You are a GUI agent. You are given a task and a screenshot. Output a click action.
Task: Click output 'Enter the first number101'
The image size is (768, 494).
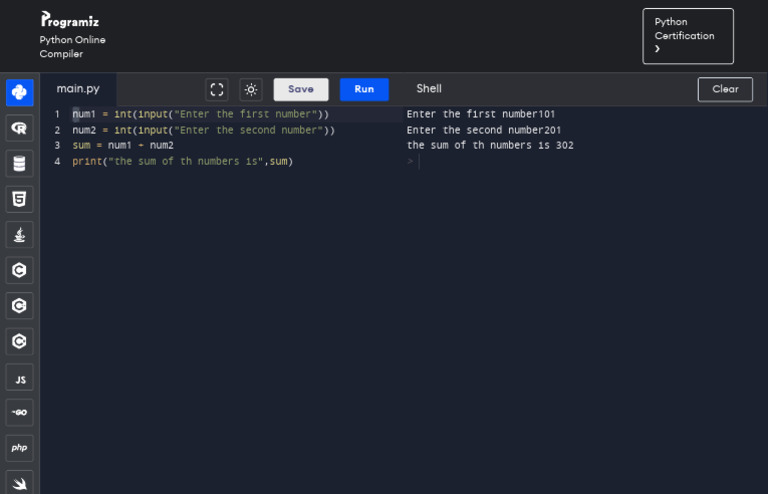(480, 114)
